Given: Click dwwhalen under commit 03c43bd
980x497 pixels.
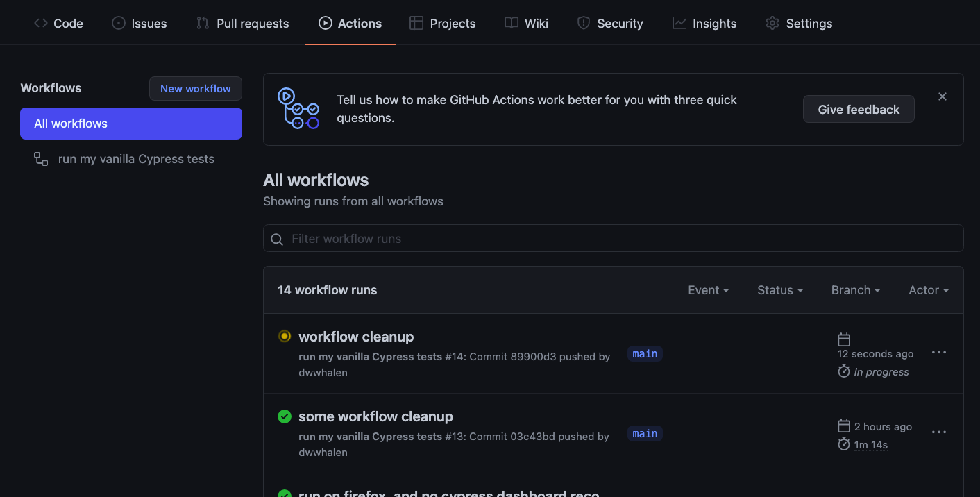Looking at the screenshot, I should coord(323,453).
